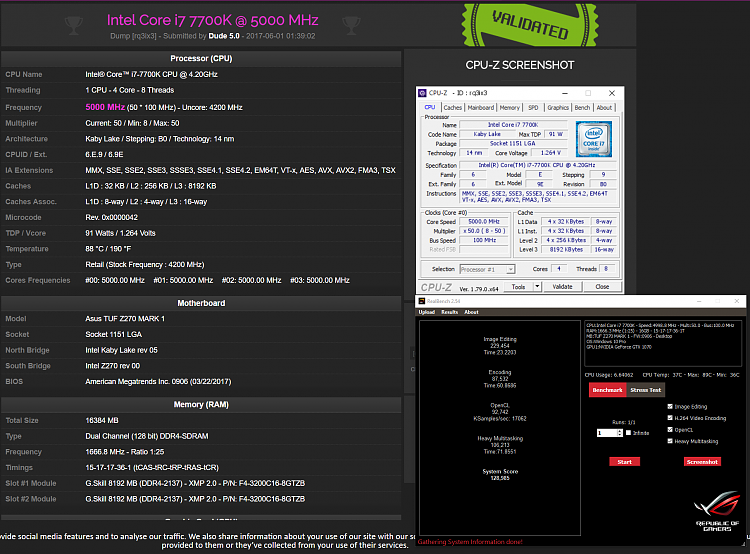Screen dimensions: 750x554
Task: Click the 'Asus TUF Z270 MARK 1' model text
Action: click(125, 319)
